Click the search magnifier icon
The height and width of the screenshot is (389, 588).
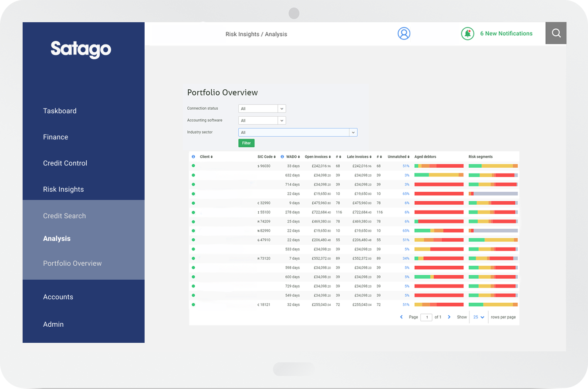point(556,34)
